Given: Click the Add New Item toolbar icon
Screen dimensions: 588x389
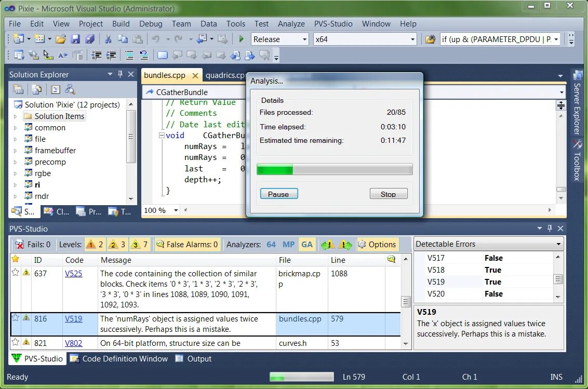Looking at the screenshot, I should click(x=39, y=38).
